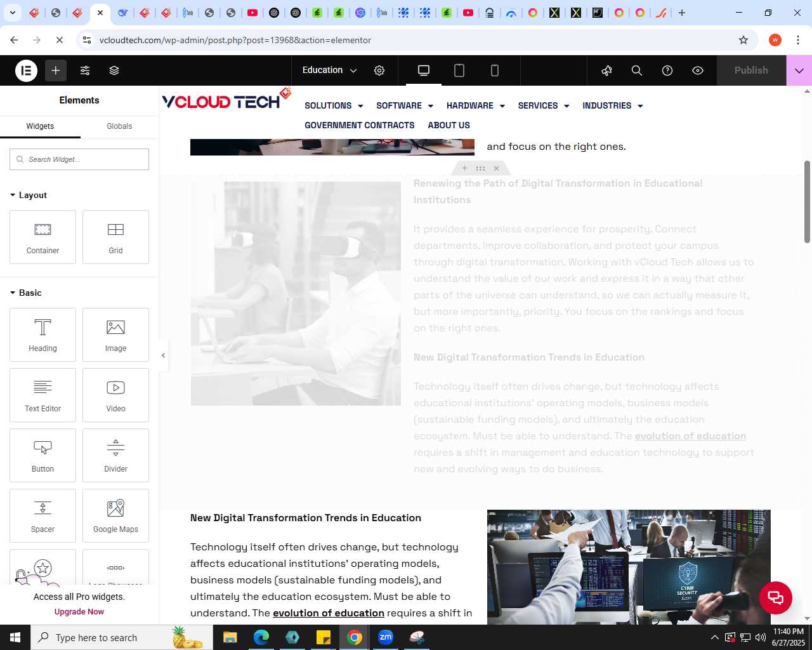812x650 pixels.
Task: Select the Button widget
Action: click(43, 455)
